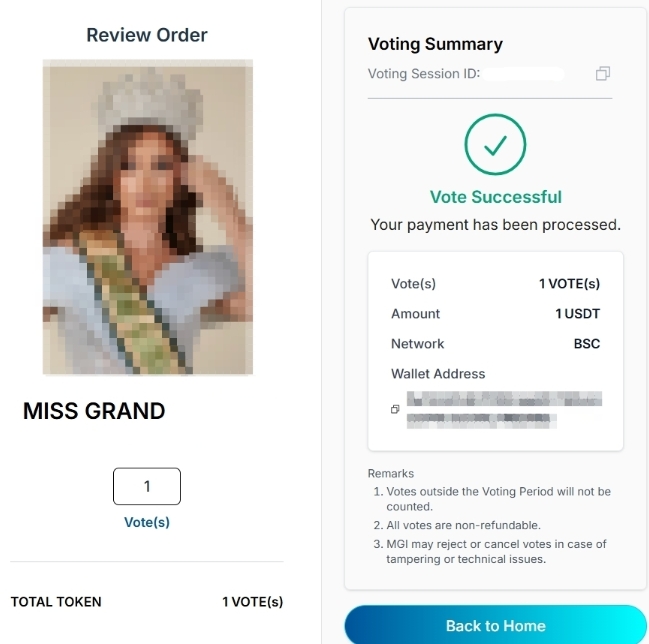Click the Voting Session ID label

point(424,74)
